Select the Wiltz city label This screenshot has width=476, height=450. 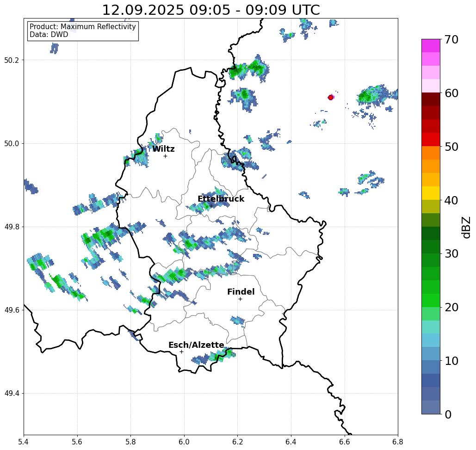163,149
